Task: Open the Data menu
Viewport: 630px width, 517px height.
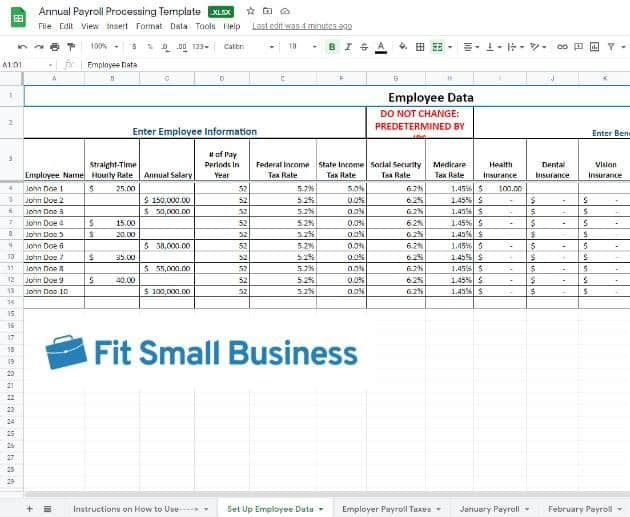Action: 178,26
